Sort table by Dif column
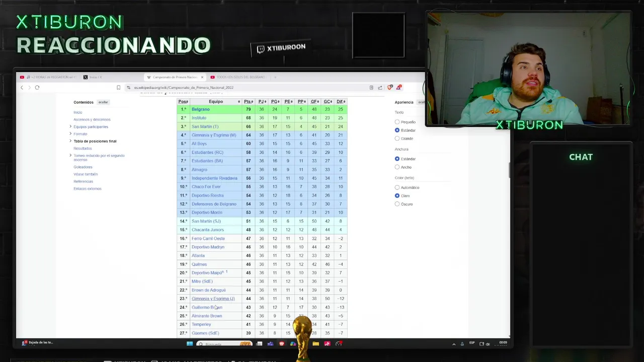The image size is (644, 362). point(341,102)
